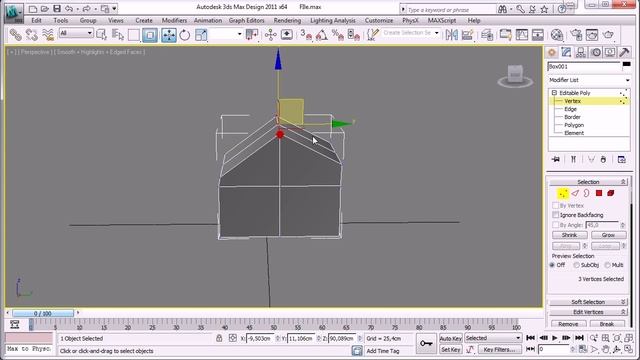Open the Modifiers menu
This screenshot has height=360, width=640.
pyautogui.click(x=174, y=20)
